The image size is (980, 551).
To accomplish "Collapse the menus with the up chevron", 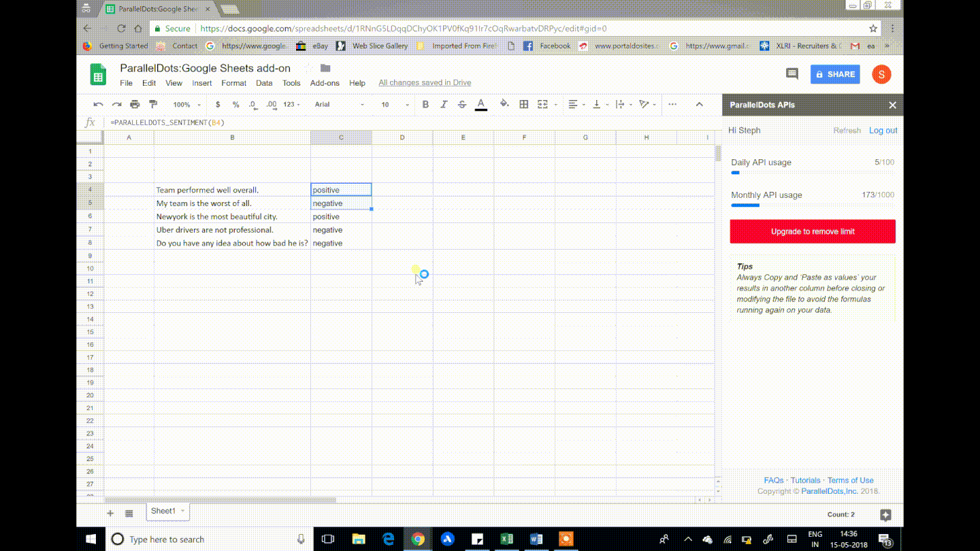I will point(699,104).
